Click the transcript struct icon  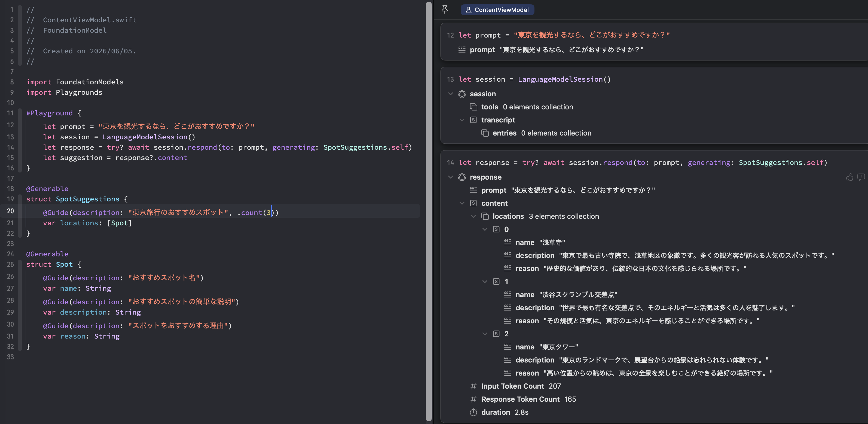tap(473, 120)
